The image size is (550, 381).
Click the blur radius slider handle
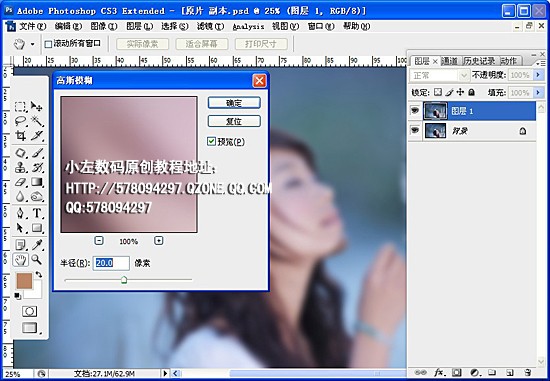[124, 280]
